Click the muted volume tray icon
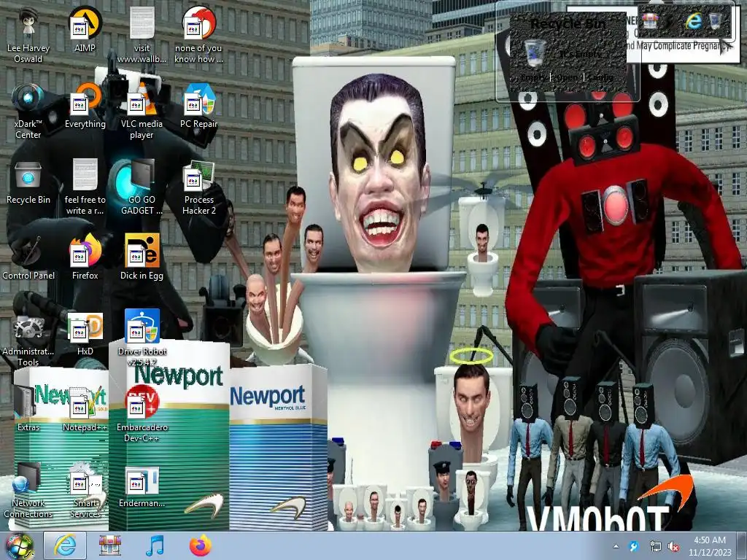This screenshot has height=560, width=747. pyautogui.click(x=673, y=546)
